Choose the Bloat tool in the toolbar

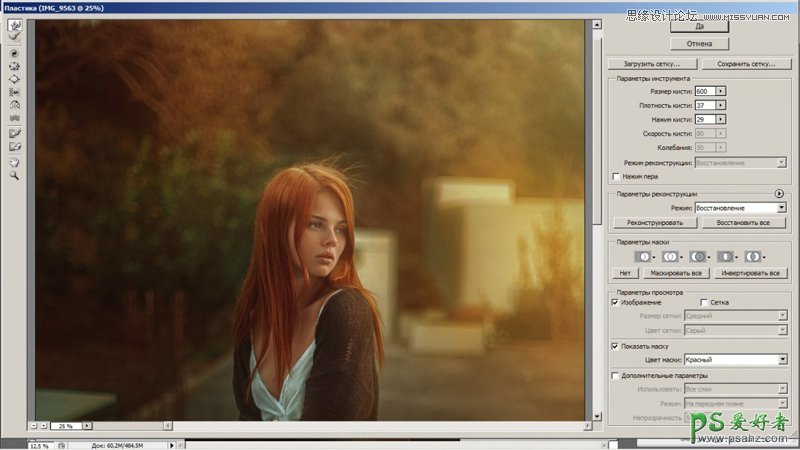(15, 78)
